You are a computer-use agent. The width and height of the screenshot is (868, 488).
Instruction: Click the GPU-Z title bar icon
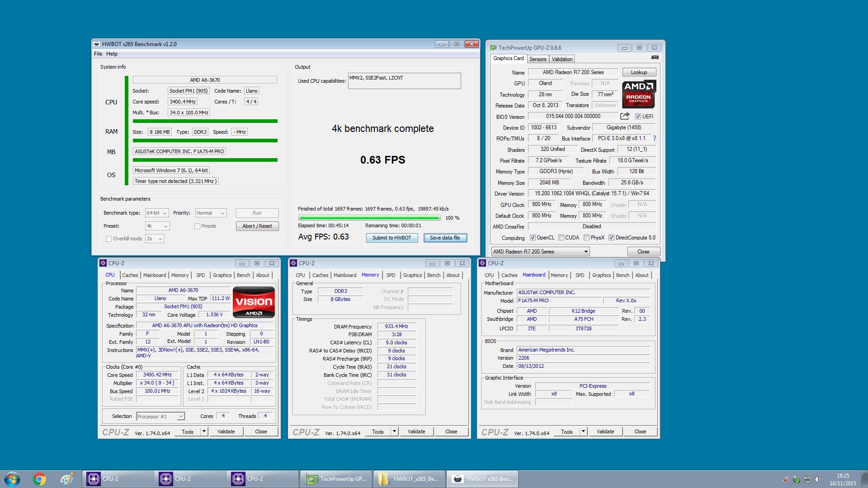click(x=493, y=47)
